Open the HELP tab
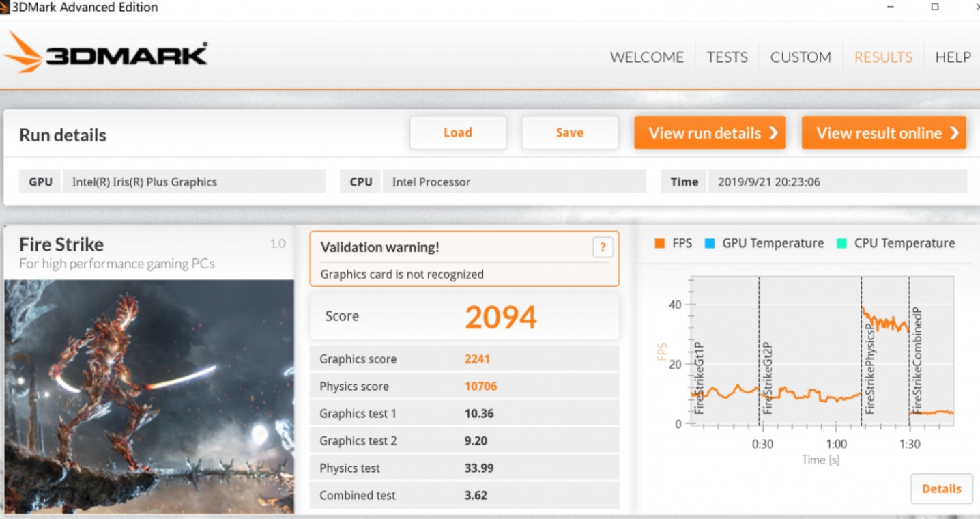 [x=953, y=57]
